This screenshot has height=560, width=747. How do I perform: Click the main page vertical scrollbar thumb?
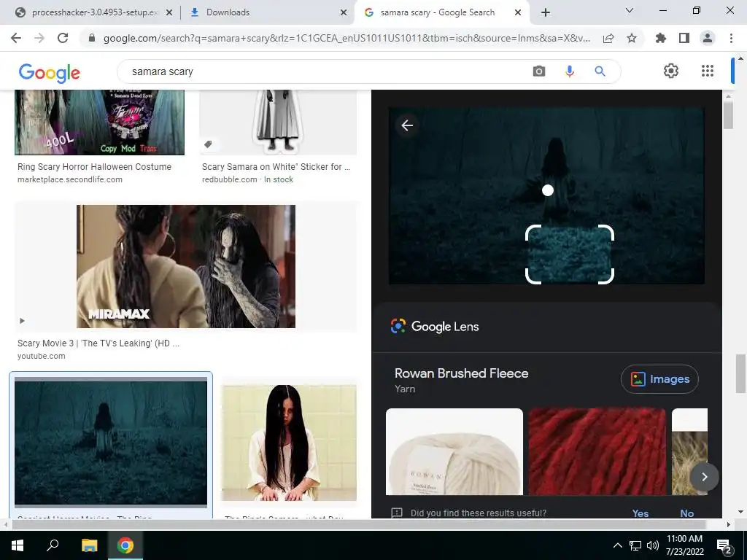tap(740, 374)
